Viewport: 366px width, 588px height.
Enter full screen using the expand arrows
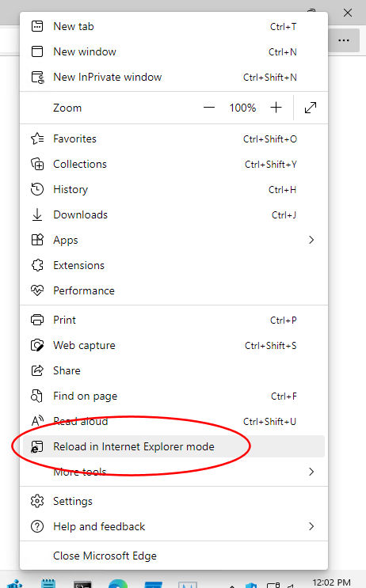pos(311,108)
